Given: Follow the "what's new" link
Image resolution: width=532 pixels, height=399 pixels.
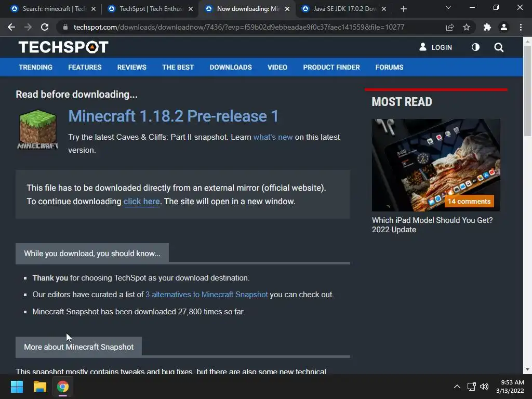Looking at the screenshot, I should click(273, 137).
